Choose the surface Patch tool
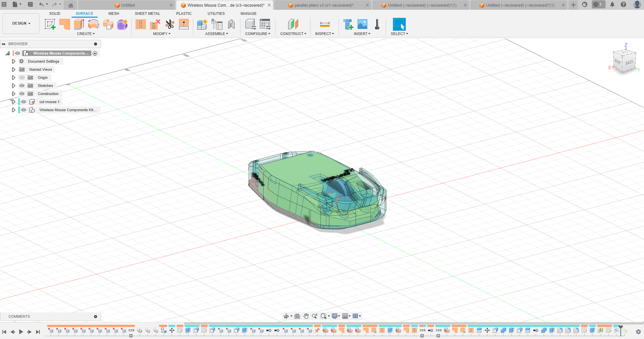Image resolution: width=644 pixels, height=339 pixels. point(64,24)
